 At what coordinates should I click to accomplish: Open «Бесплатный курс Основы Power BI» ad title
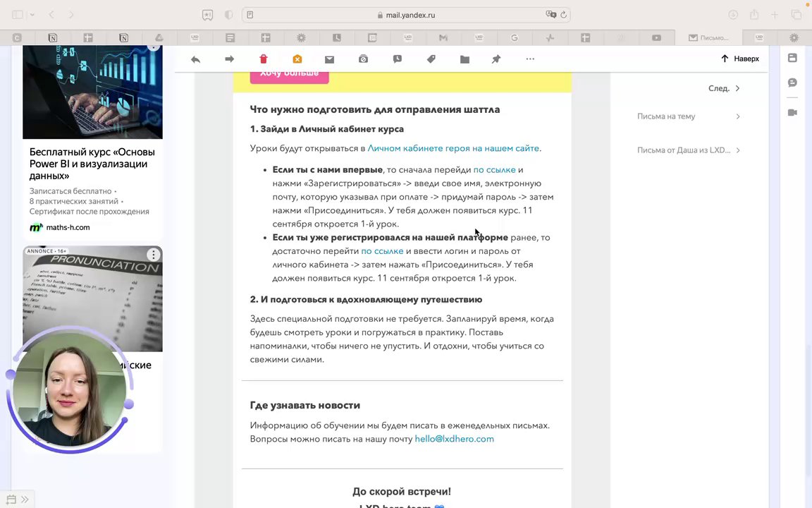[92, 164]
